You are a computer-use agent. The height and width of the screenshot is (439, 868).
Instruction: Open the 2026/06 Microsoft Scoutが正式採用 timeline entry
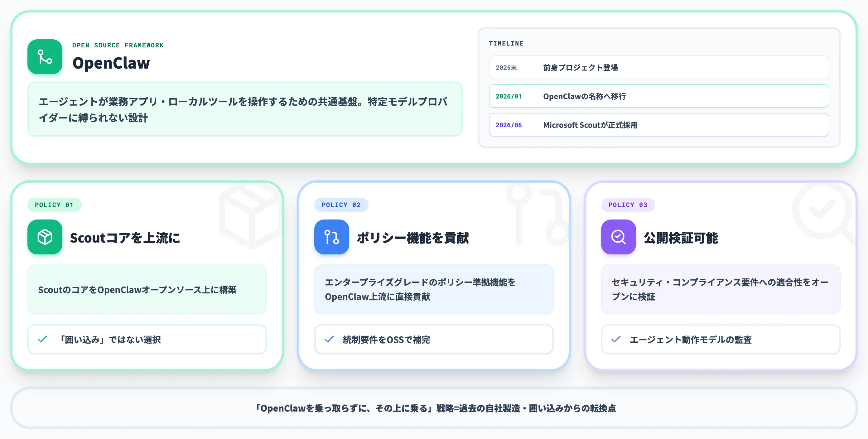tap(659, 125)
